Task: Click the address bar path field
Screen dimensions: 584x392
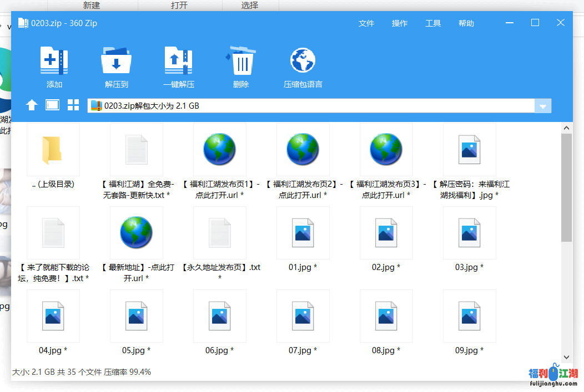Action: tap(311, 106)
